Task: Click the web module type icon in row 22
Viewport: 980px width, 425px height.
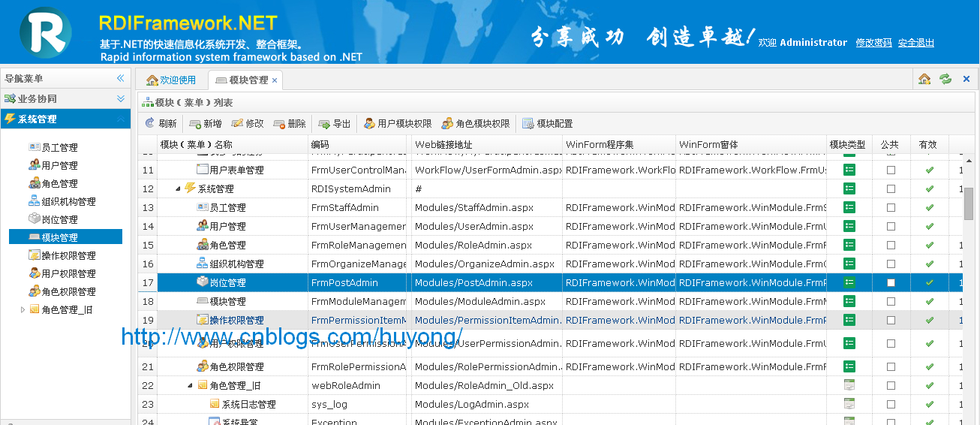Action: pyautogui.click(x=849, y=386)
